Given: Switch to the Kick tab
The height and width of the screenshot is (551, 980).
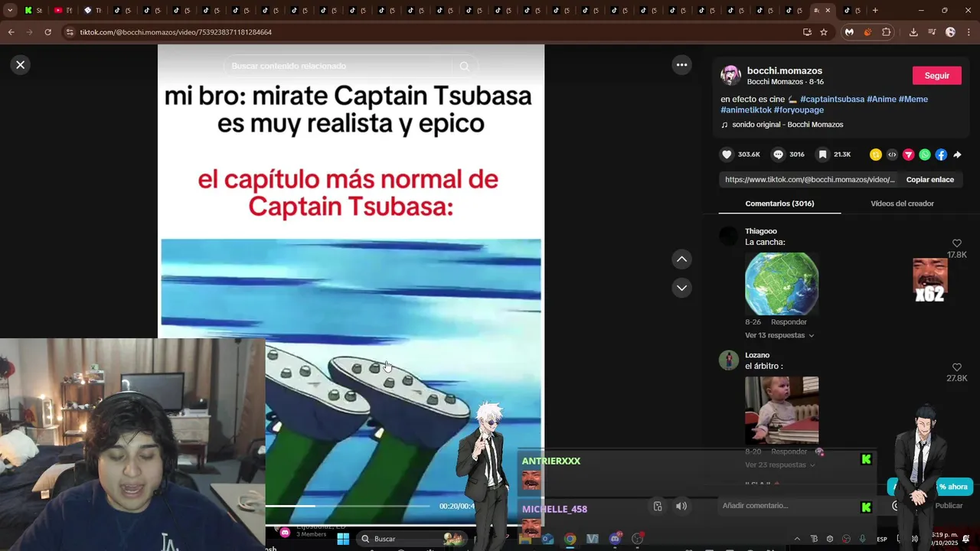Looking at the screenshot, I should (x=34, y=11).
